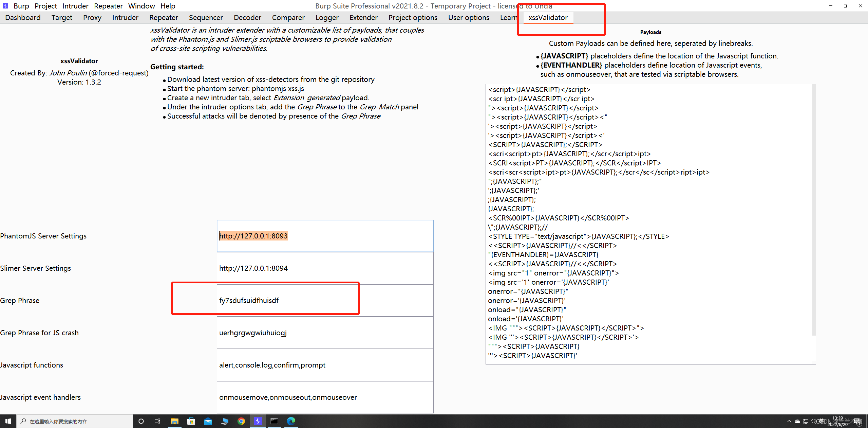
Task: Switch to the Comparer tab
Action: pos(288,18)
